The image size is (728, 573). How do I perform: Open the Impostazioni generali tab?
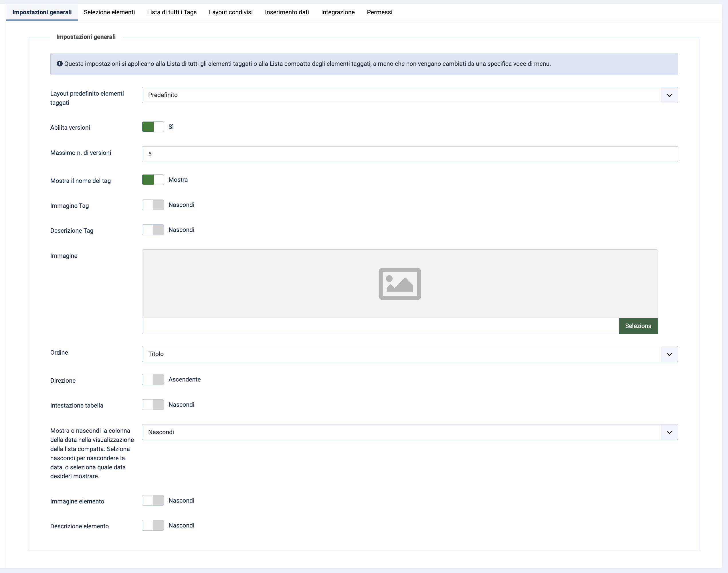[42, 12]
